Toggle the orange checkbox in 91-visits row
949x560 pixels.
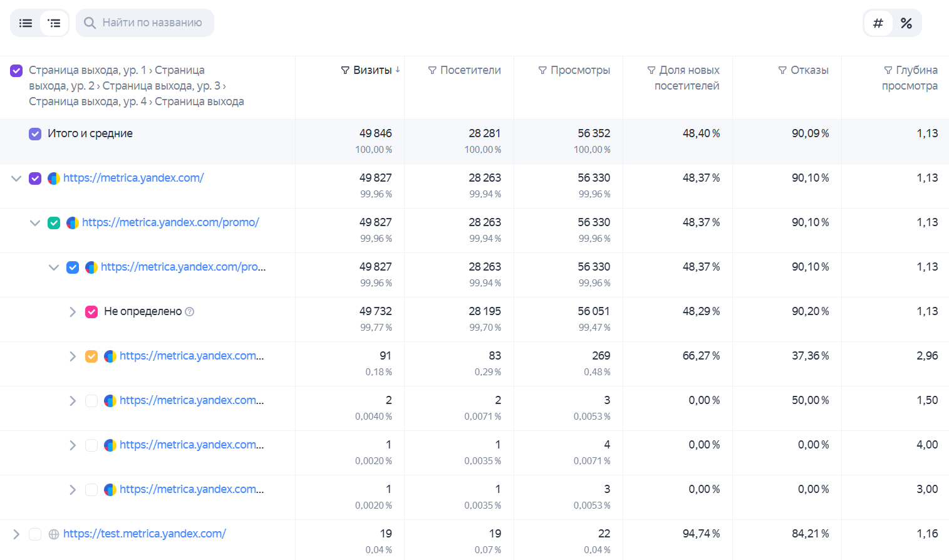click(91, 356)
